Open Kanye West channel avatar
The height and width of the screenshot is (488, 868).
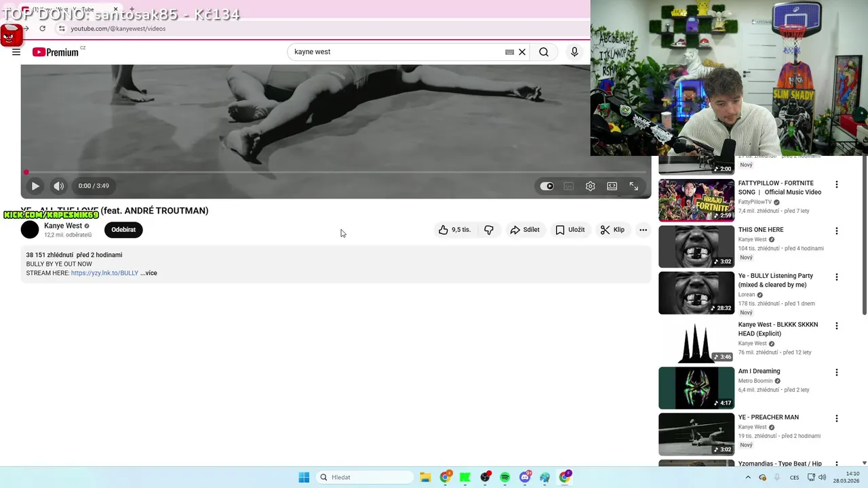click(x=30, y=230)
